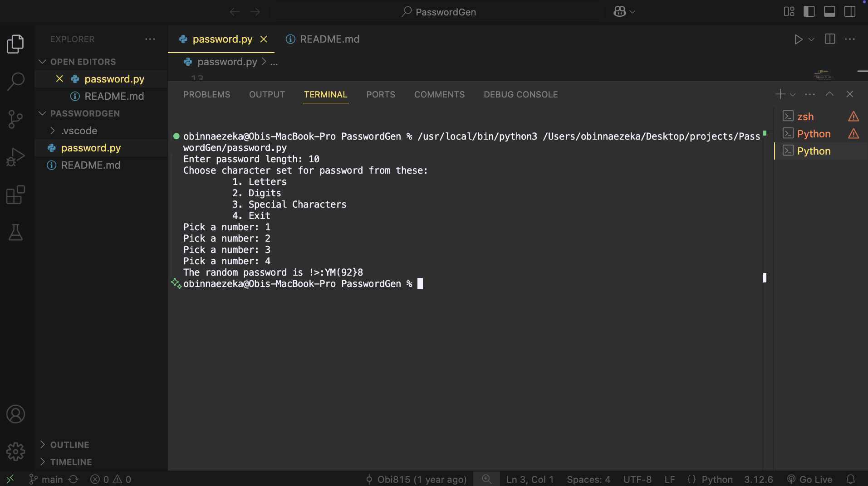Click the Run Python File play button
Screen dimensions: 868x486
point(798,39)
